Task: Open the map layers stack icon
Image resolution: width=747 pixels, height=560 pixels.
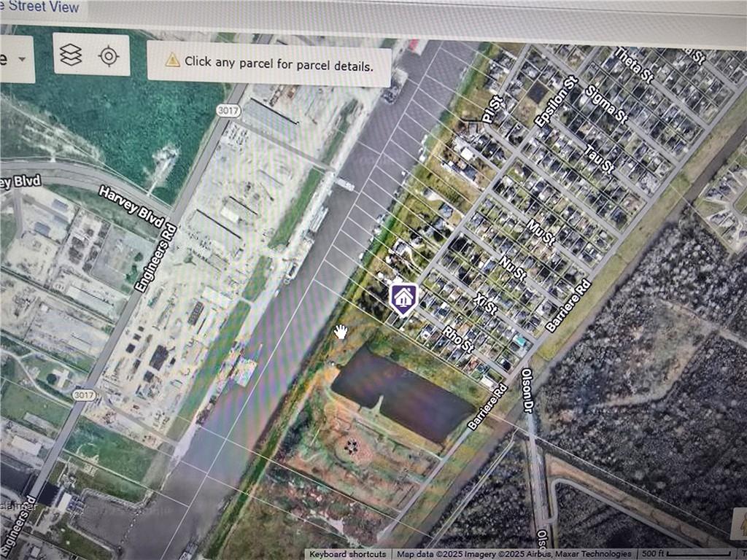Action: pos(71,55)
